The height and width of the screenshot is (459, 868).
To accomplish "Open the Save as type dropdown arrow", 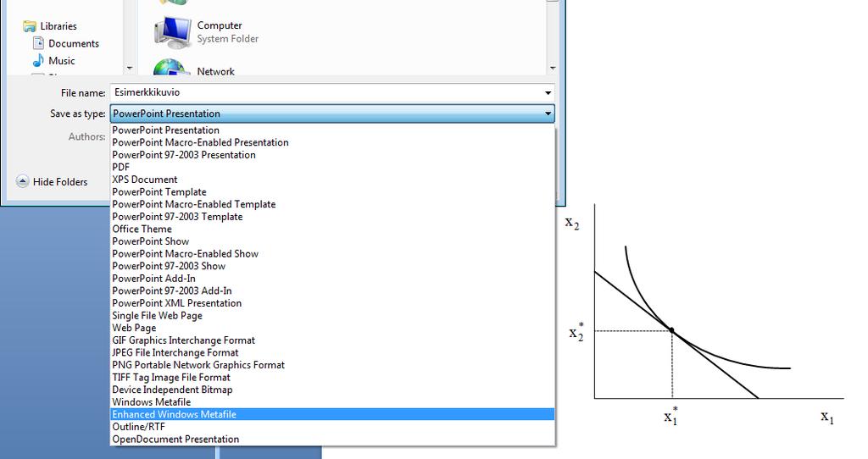I will pyautogui.click(x=548, y=113).
